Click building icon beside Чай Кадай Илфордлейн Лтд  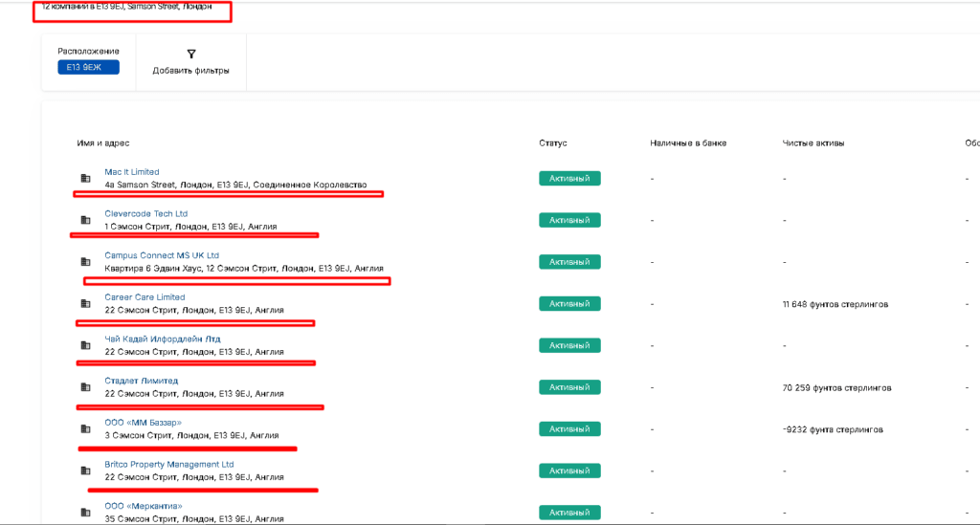pos(85,345)
